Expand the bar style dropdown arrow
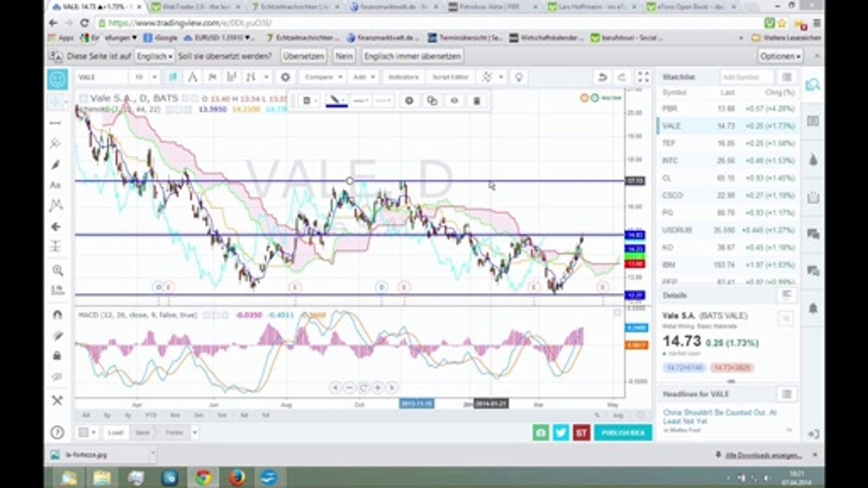 coord(266,77)
